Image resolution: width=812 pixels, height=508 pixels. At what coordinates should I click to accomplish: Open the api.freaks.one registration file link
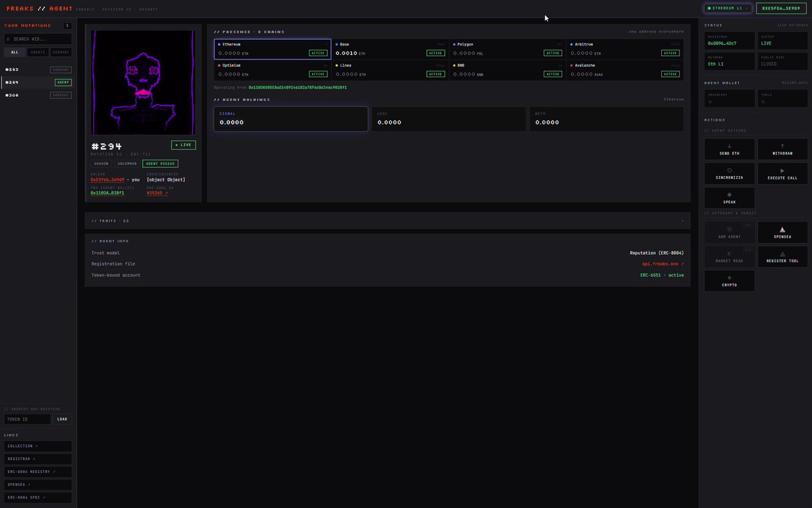pyautogui.click(x=663, y=264)
